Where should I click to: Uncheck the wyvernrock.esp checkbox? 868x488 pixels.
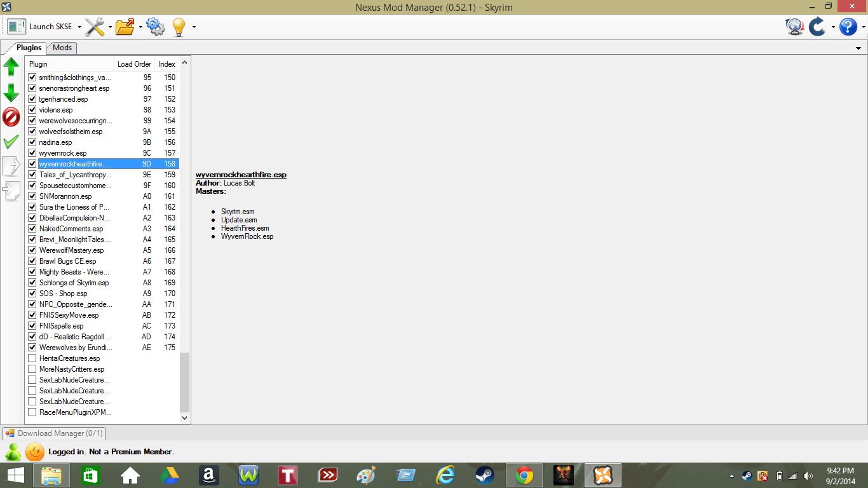[32, 153]
